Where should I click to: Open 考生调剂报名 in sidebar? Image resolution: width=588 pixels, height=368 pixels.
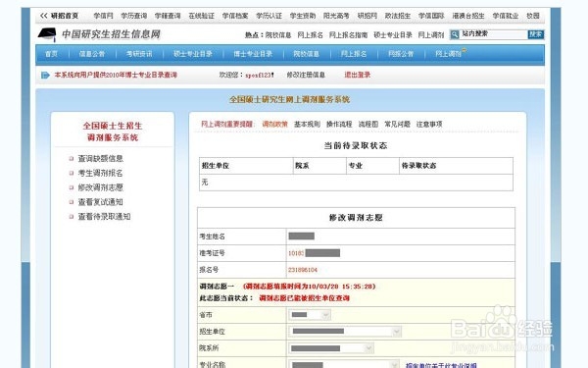tap(101, 173)
